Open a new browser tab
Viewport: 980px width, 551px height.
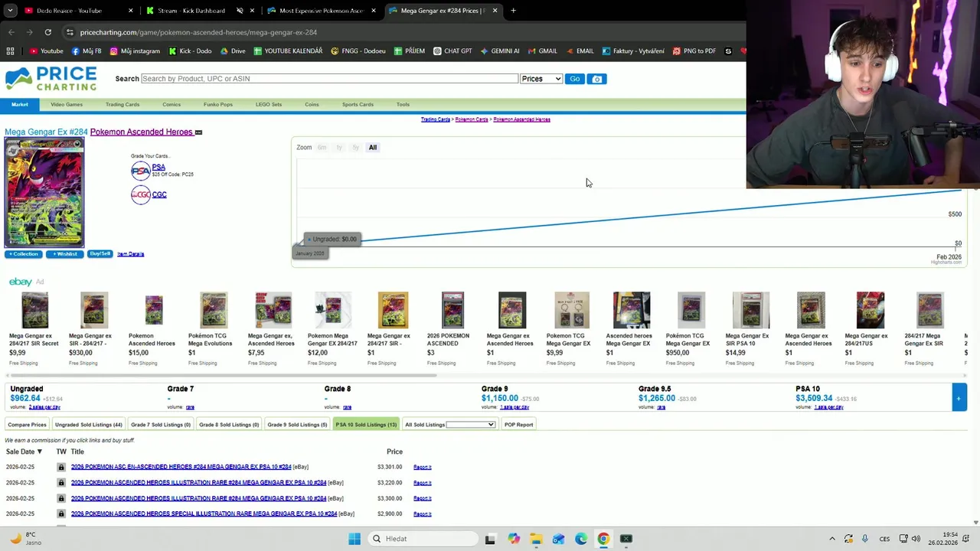coord(513,11)
